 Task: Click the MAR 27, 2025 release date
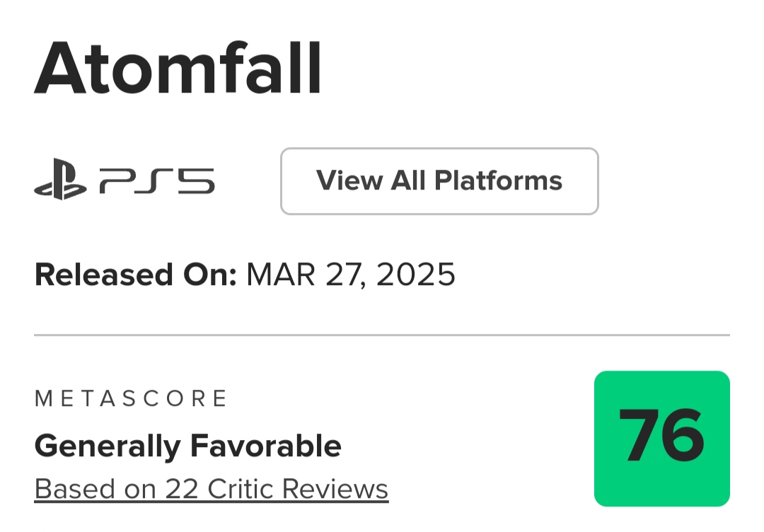[x=350, y=274]
